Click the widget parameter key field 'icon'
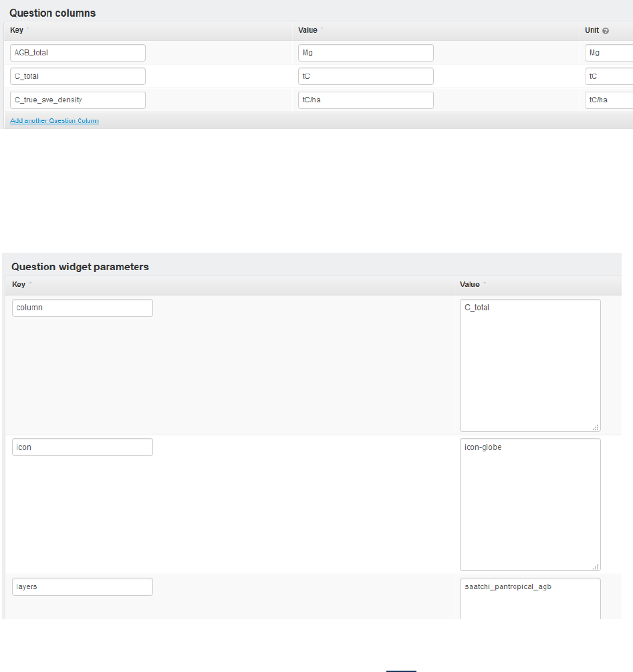Screen dimensions: 633x672 pos(82,447)
